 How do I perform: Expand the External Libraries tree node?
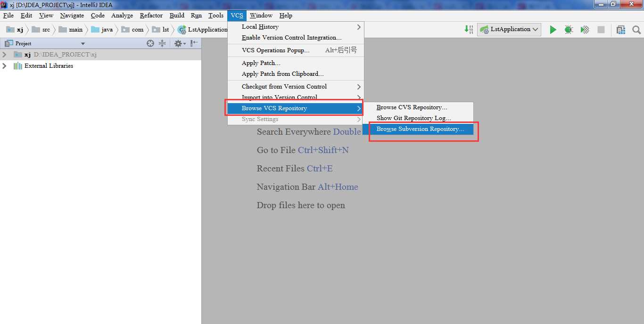click(x=5, y=66)
